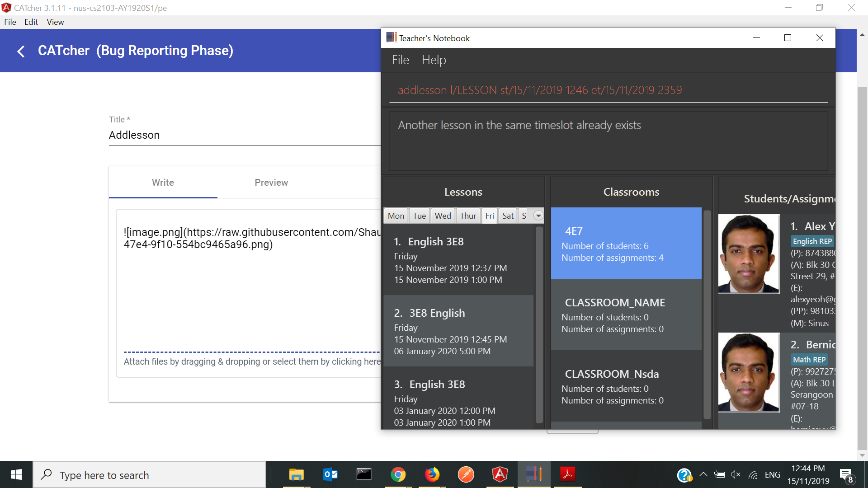Click Alex's profile photo thumbnail

tap(749, 254)
